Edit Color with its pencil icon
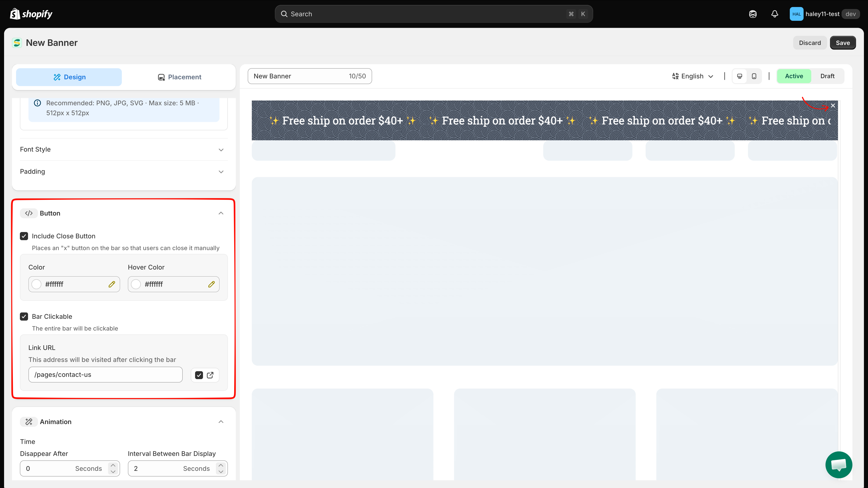 pos(111,284)
